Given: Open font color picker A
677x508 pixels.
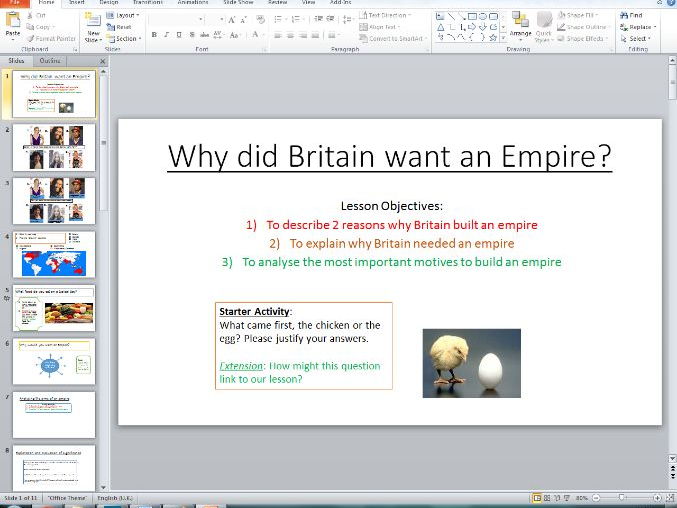Looking at the screenshot, I should click(256, 35).
